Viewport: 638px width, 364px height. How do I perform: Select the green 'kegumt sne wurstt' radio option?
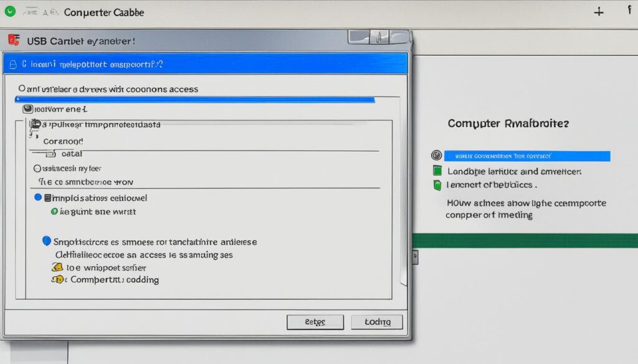coord(54,212)
